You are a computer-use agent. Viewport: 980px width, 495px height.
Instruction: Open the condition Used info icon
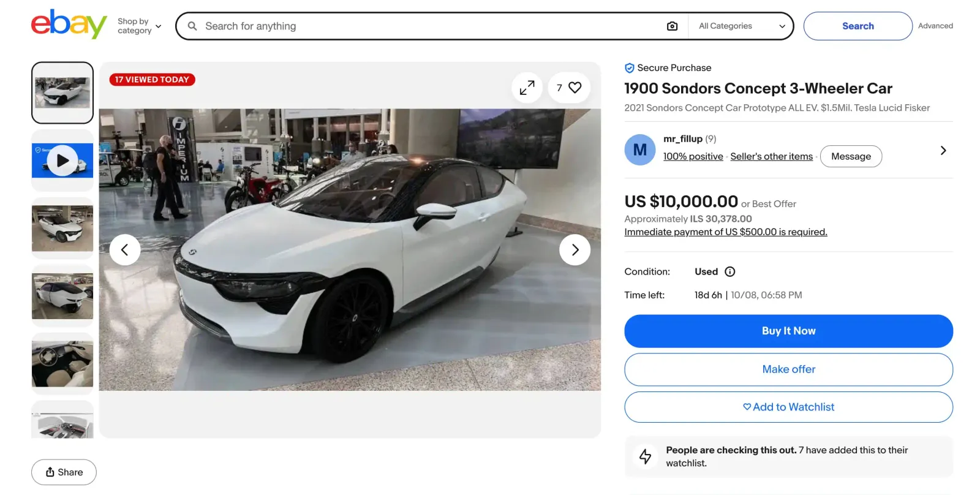click(x=730, y=271)
